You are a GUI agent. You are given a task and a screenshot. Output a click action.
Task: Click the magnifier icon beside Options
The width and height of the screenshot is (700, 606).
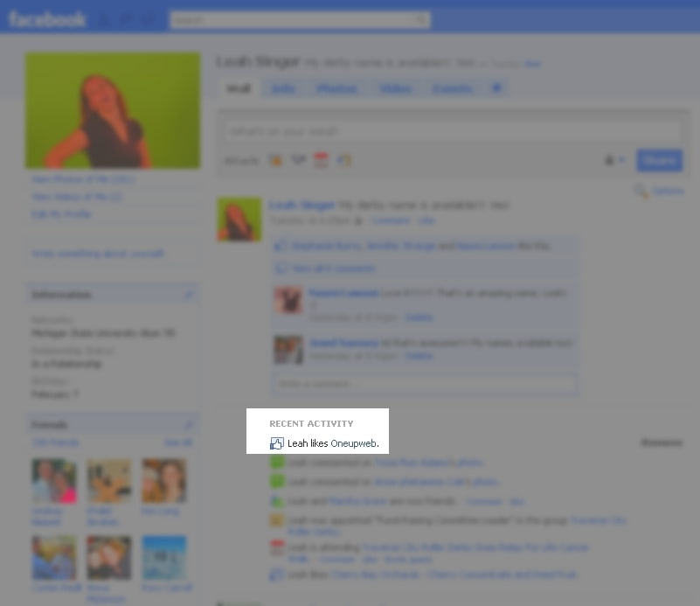pos(641,192)
